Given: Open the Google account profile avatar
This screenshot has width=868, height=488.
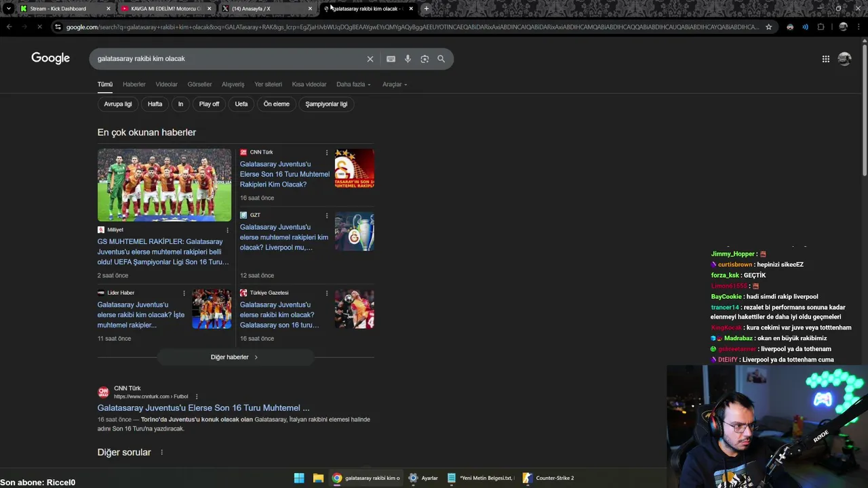Looking at the screenshot, I should (x=844, y=59).
